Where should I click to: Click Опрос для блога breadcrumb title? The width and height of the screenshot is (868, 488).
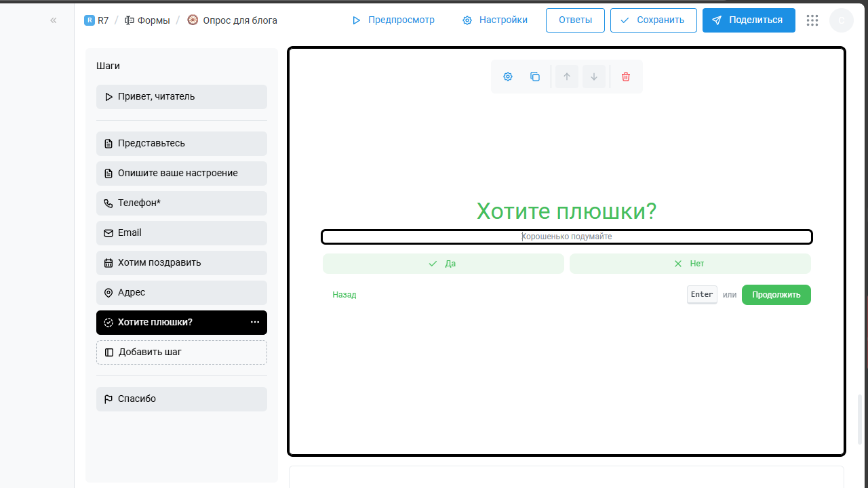click(240, 20)
